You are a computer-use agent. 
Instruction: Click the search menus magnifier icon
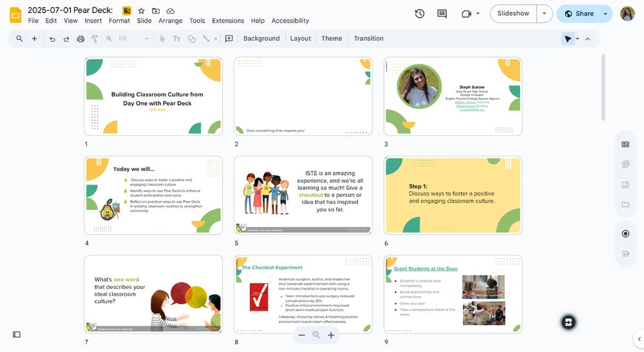pos(19,39)
